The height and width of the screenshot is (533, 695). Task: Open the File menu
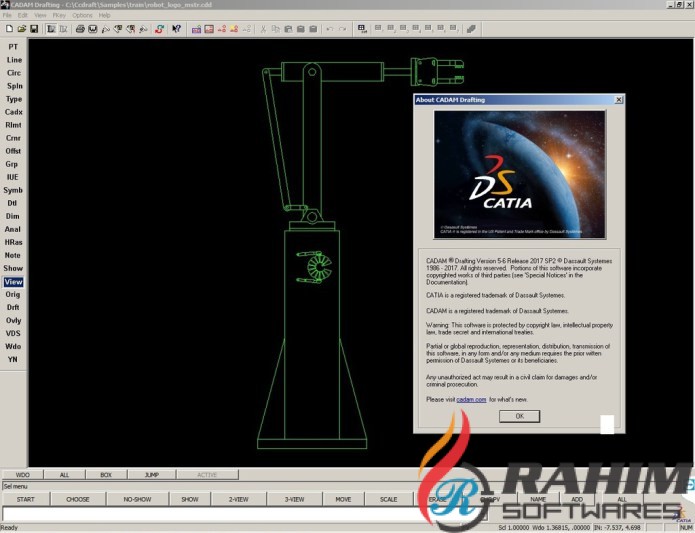(8, 15)
